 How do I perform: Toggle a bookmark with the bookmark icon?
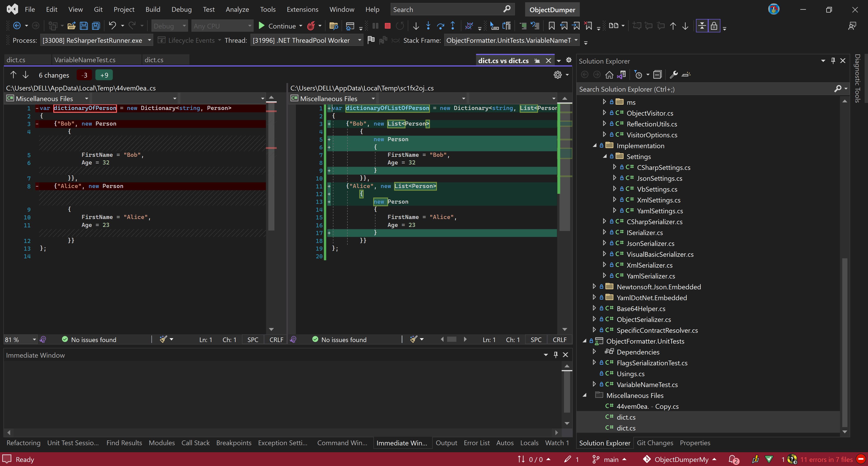[552, 26]
